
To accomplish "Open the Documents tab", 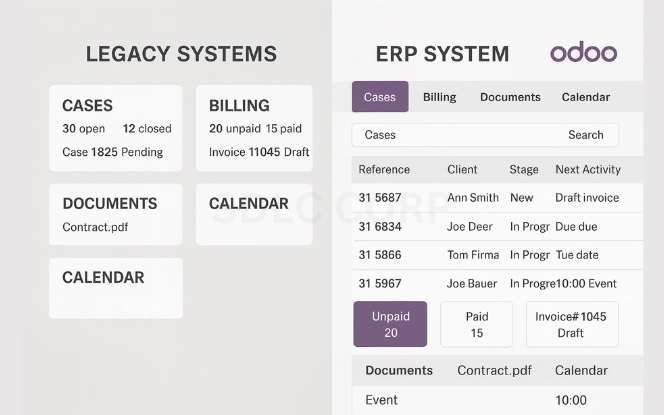I will coord(510,97).
